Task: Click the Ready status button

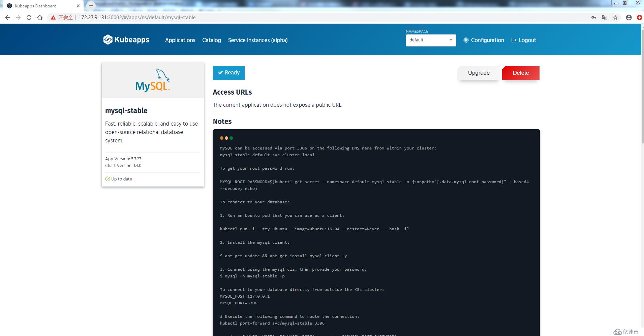Action: point(229,73)
